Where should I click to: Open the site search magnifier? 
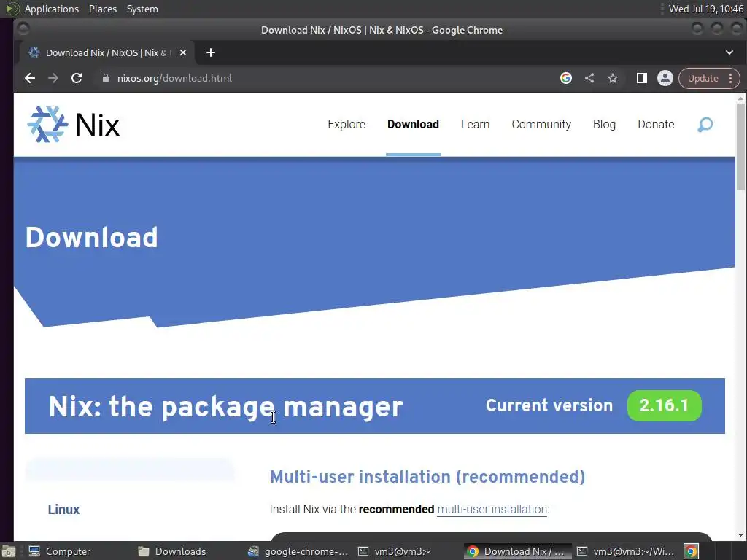(705, 125)
